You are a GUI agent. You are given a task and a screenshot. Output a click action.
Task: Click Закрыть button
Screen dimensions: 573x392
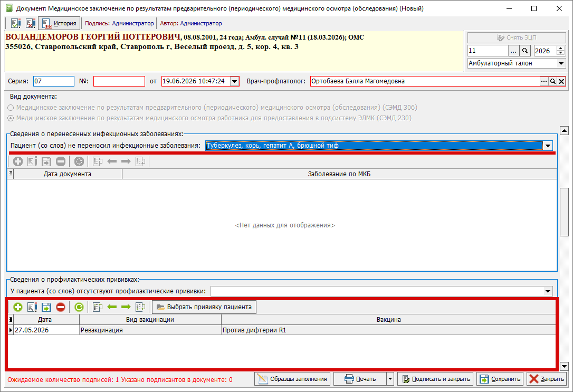(x=547, y=379)
